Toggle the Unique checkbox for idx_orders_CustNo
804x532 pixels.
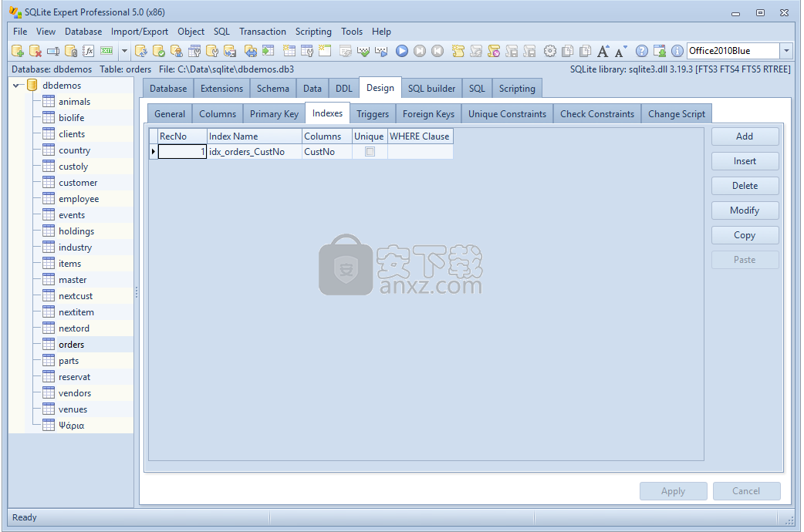click(x=370, y=152)
